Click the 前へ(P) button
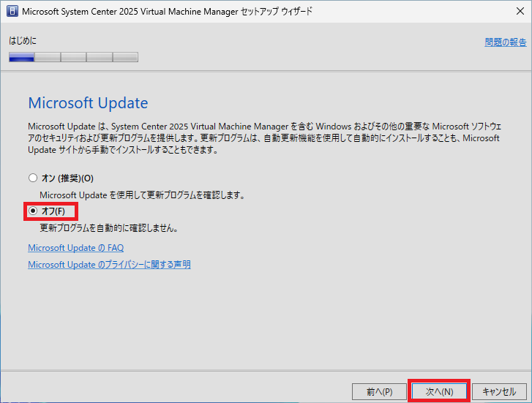The height and width of the screenshot is (403, 532). coord(379,392)
